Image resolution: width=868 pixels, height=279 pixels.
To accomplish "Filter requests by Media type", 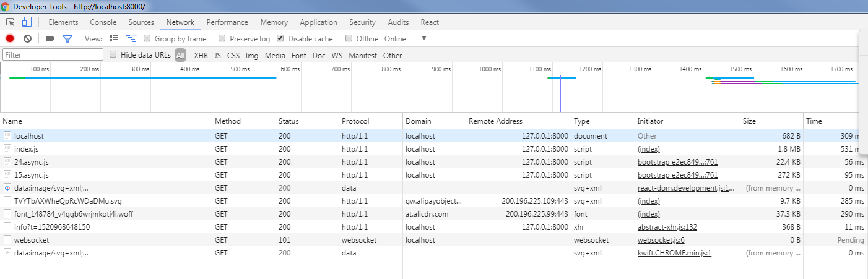I will pyautogui.click(x=275, y=55).
